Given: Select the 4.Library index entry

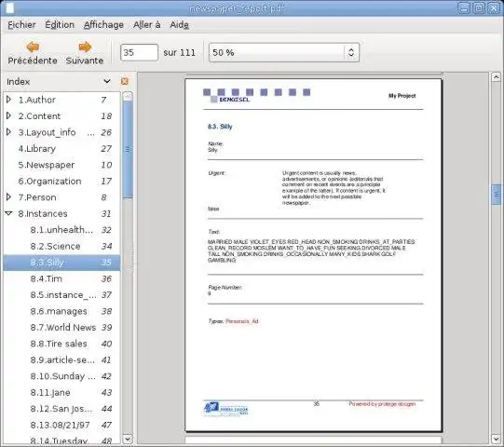Looking at the screenshot, I should [61, 148].
